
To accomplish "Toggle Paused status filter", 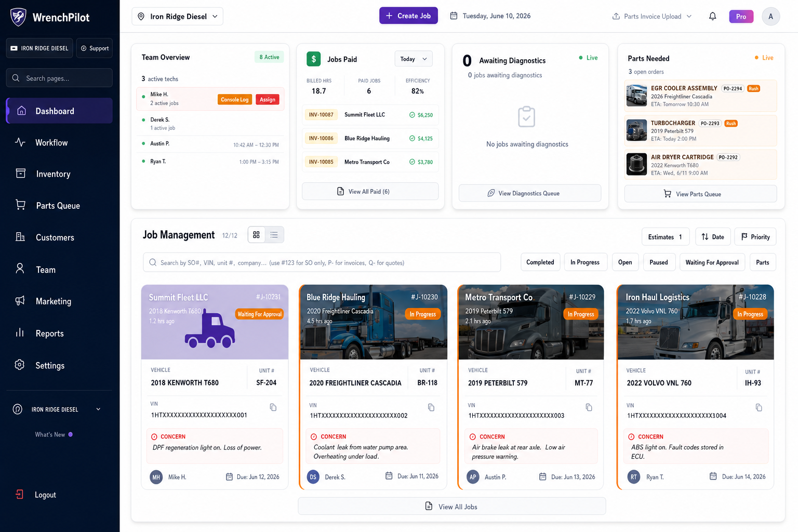I will (659, 262).
